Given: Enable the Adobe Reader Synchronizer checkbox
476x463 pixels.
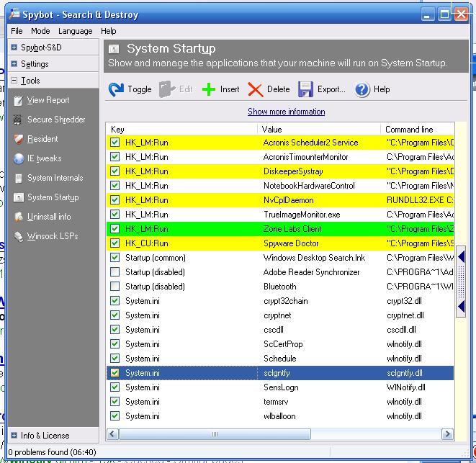Looking at the screenshot, I should (x=114, y=272).
